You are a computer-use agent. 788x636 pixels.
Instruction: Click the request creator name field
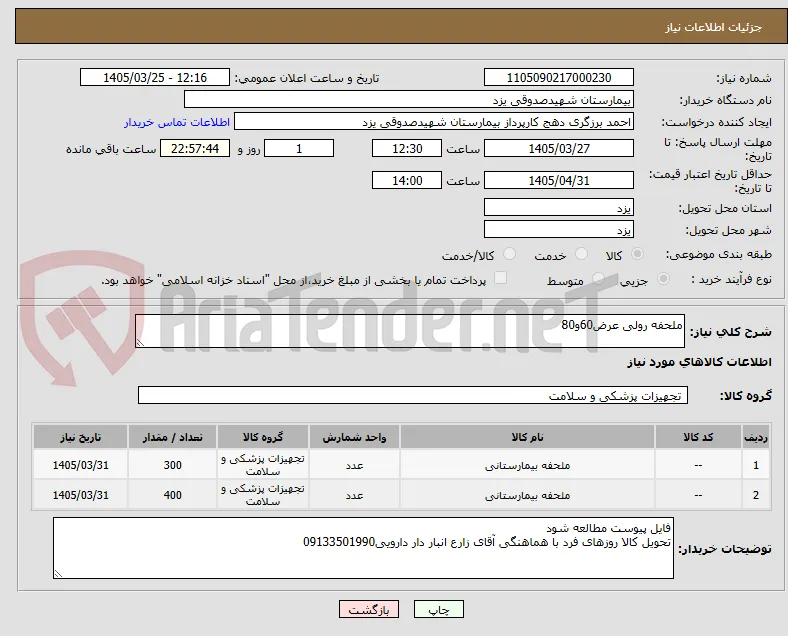(x=434, y=122)
